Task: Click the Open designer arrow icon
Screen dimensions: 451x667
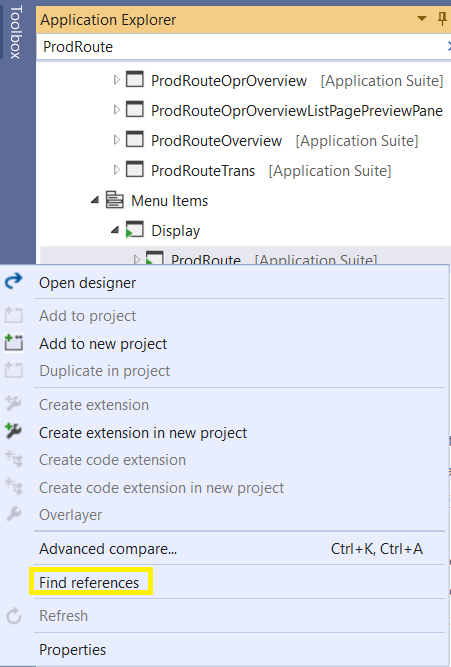Action: tap(13, 282)
